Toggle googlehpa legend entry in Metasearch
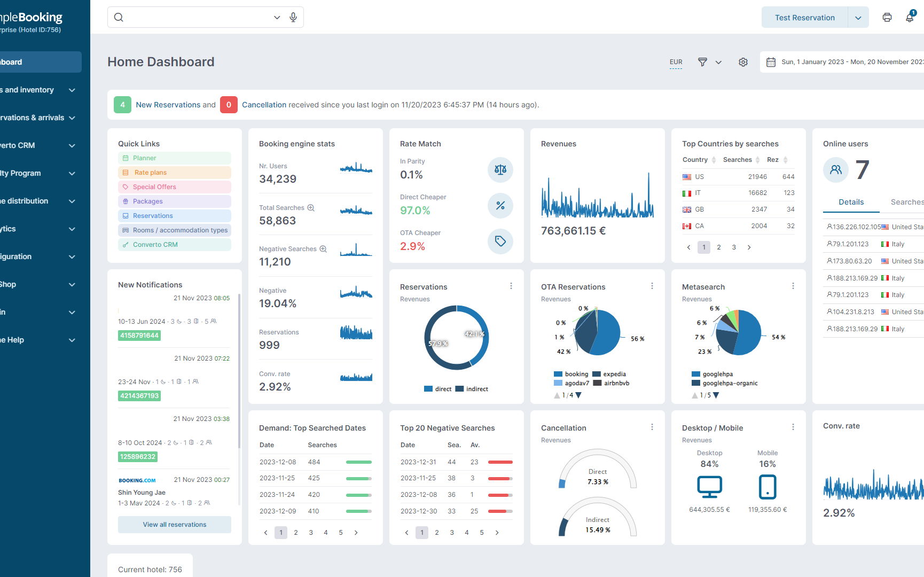Image resolution: width=924 pixels, height=577 pixels. 712,374
